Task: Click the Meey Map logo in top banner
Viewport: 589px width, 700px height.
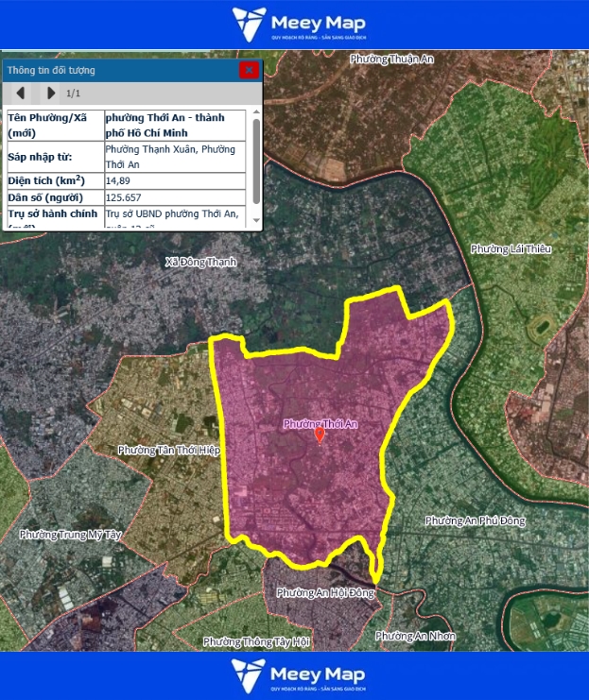Action: point(294,24)
